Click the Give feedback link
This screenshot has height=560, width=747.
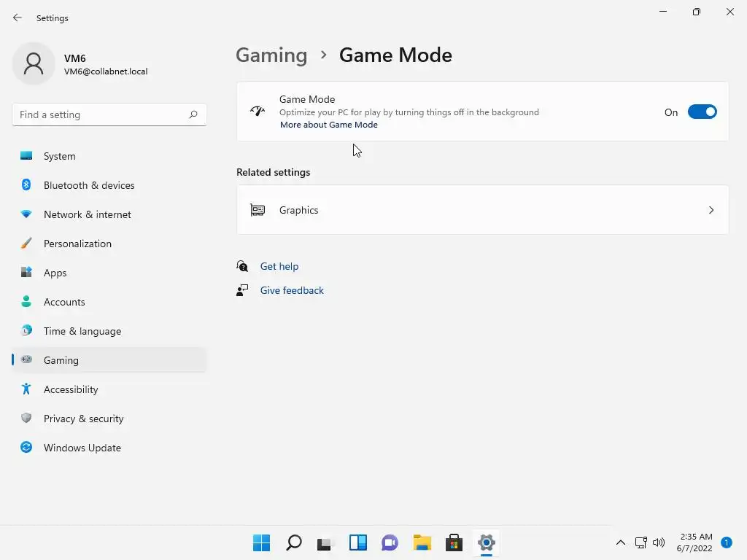pyautogui.click(x=292, y=290)
